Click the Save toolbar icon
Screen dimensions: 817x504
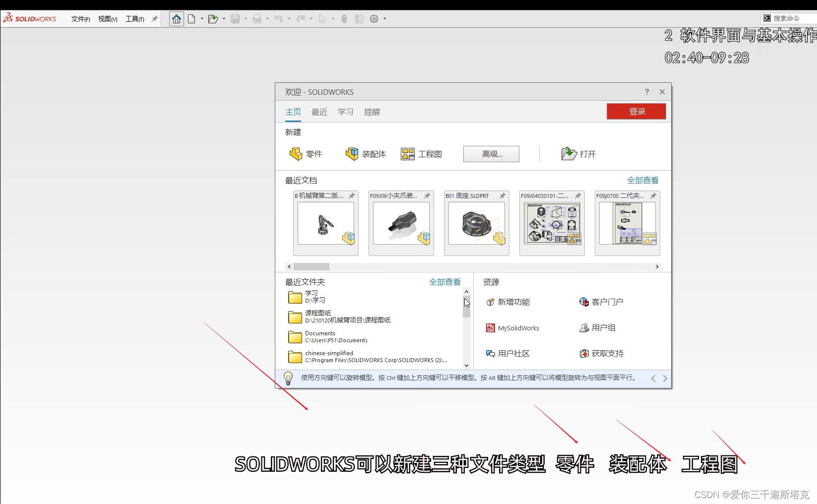click(x=235, y=19)
